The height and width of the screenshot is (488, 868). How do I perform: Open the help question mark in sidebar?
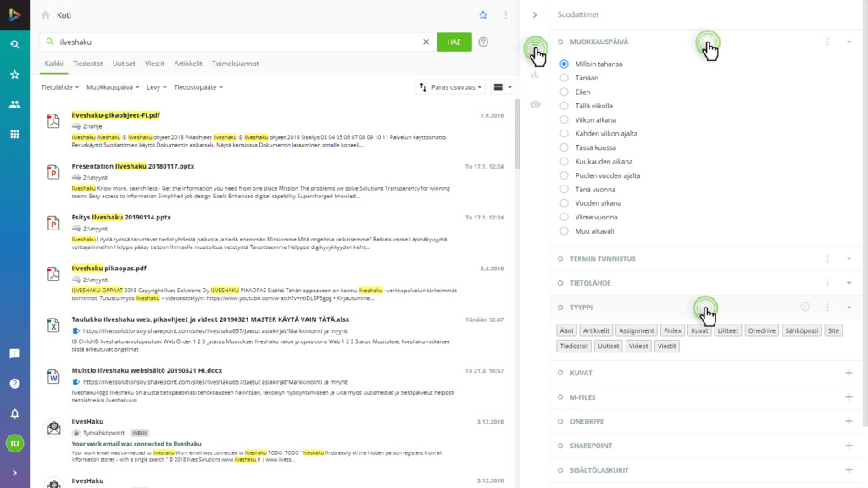[15, 384]
